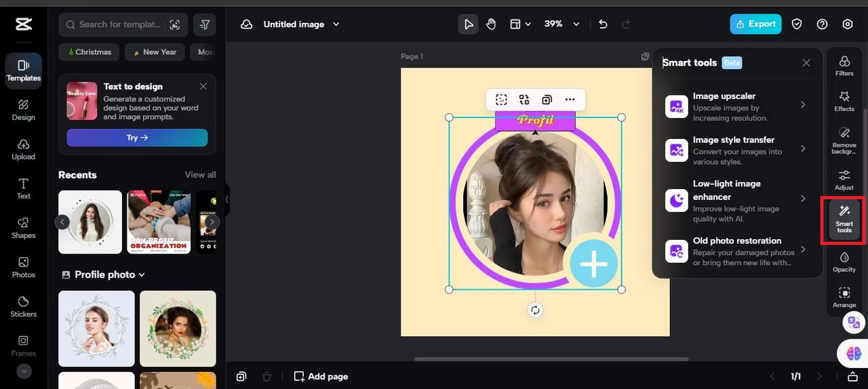Select the pointer Select tool
The height and width of the screenshot is (389, 868).
pos(468,24)
